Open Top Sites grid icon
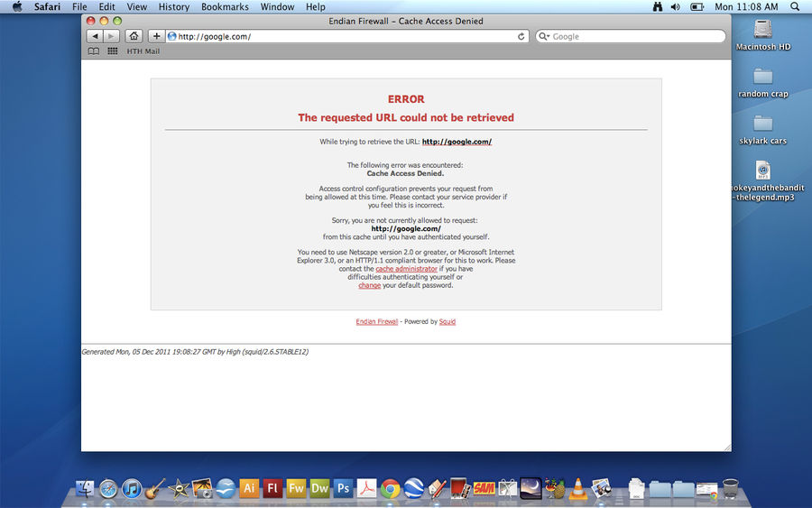 (x=113, y=51)
